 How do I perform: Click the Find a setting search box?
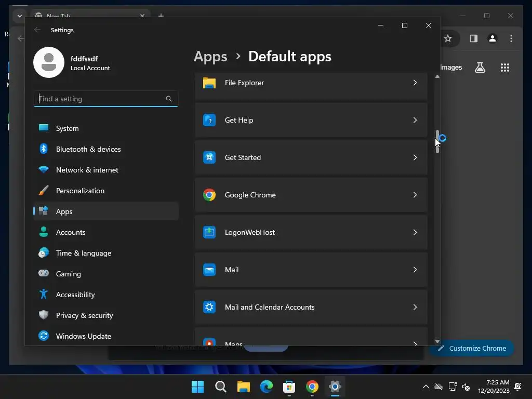[106, 99]
